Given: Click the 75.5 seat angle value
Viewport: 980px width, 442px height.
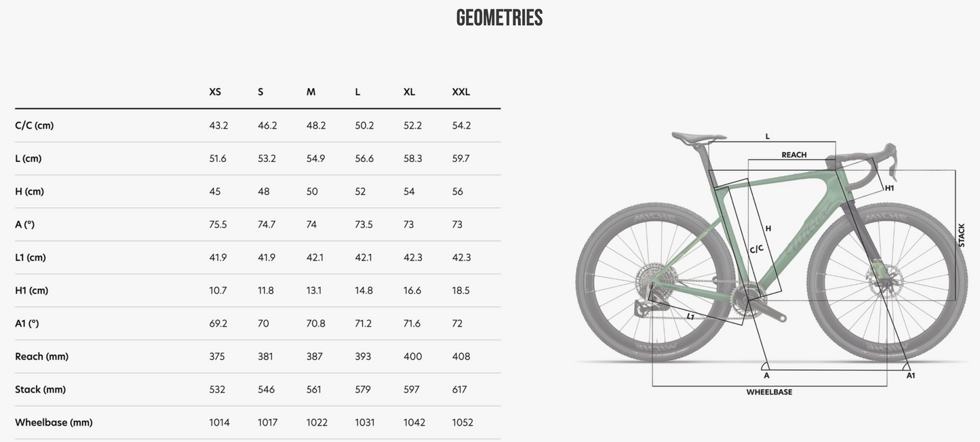Looking at the screenshot, I should [218, 224].
